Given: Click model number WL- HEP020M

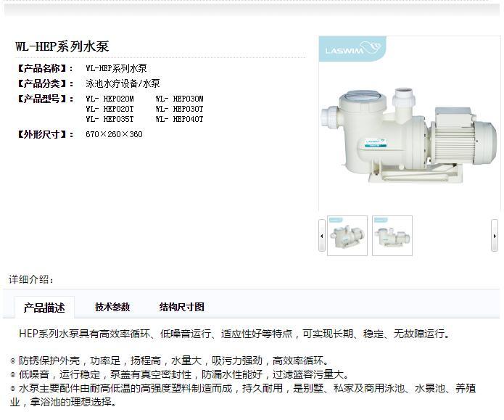Looking at the screenshot, I should pos(110,99).
